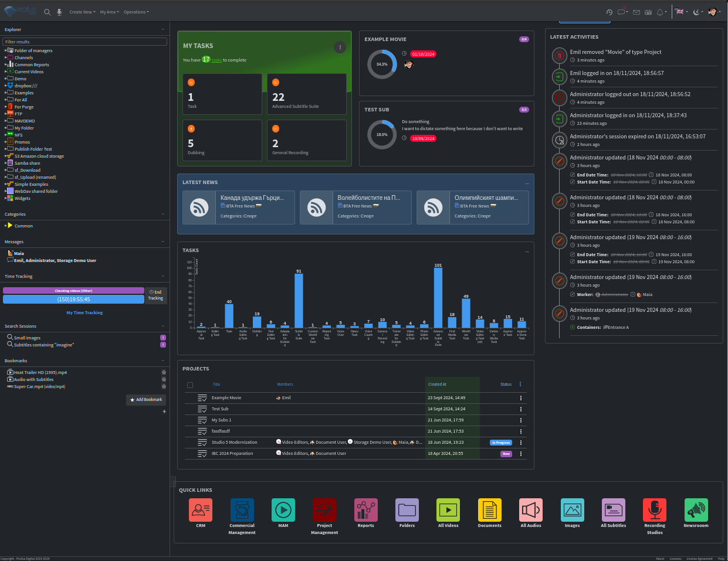Open the My Time Tracking link
The image size is (728, 561).
(84, 312)
